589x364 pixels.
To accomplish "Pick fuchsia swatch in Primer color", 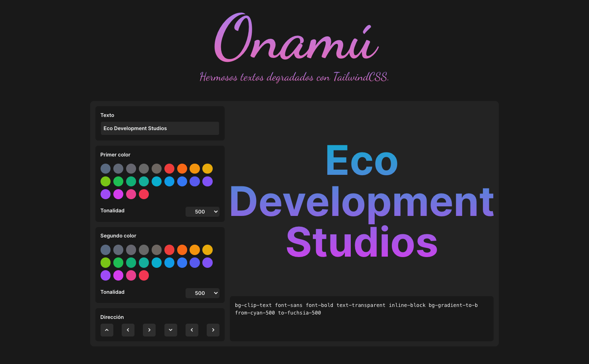I will [x=118, y=194].
